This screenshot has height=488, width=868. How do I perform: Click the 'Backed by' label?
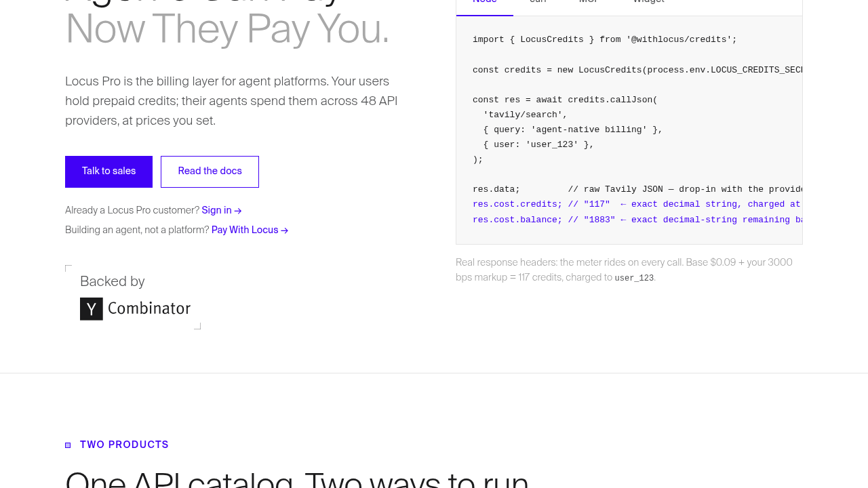tap(113, 281)
